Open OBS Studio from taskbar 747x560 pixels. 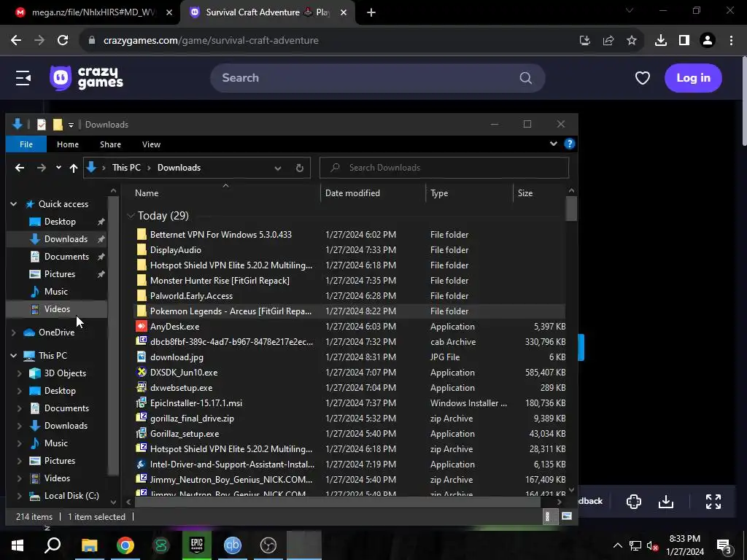(268, 545)
